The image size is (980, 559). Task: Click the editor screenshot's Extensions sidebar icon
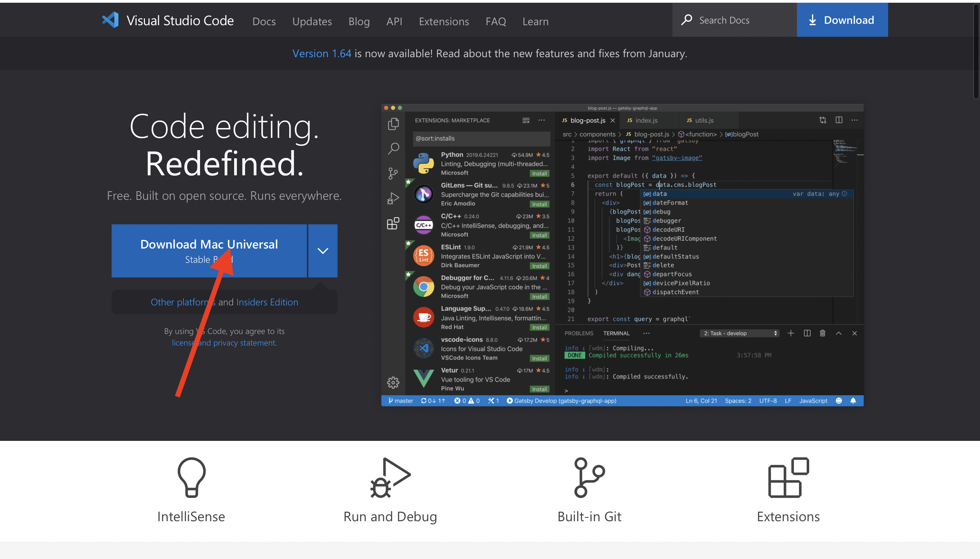coord(393,223)
